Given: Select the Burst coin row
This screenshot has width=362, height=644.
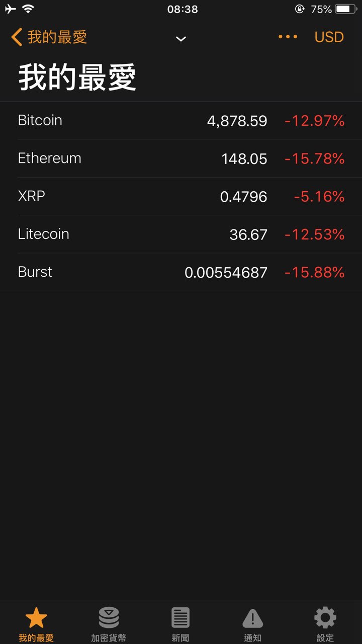Looking at the screenshot, I should click(181, 272).
